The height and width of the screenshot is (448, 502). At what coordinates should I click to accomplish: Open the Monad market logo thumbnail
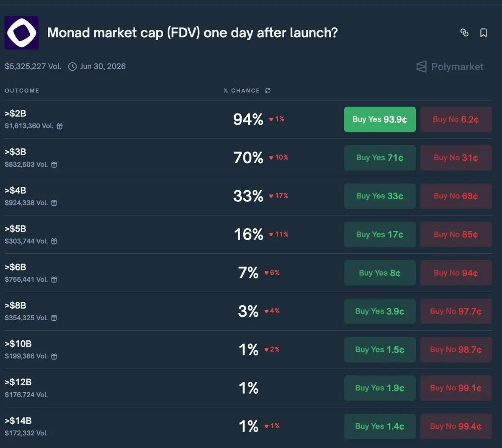tap(22, 33)
